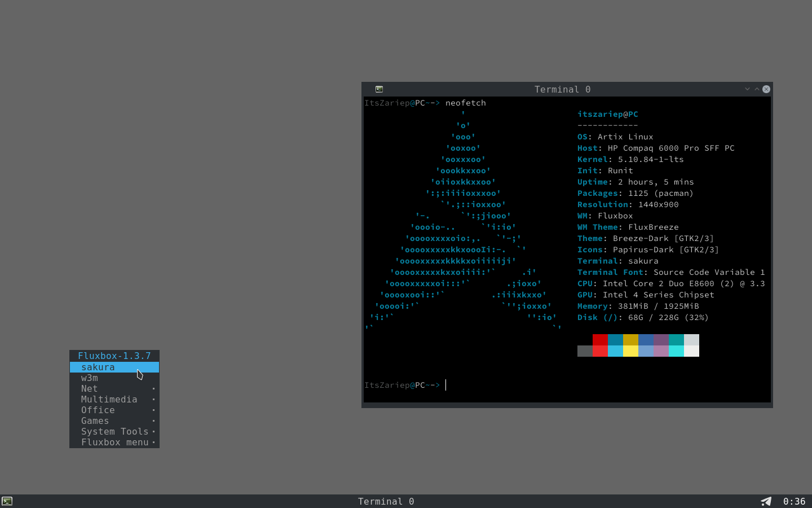The width and height of the screenshot is (812, 508).
Task: Click the Icons: Papirus-Dark line
Action: pos(648,249)
